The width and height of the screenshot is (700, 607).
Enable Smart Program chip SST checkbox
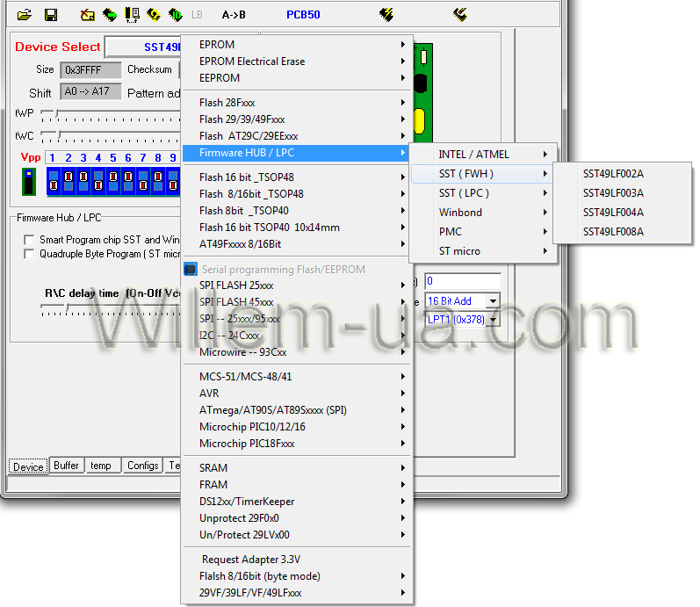tap(30, 240)
